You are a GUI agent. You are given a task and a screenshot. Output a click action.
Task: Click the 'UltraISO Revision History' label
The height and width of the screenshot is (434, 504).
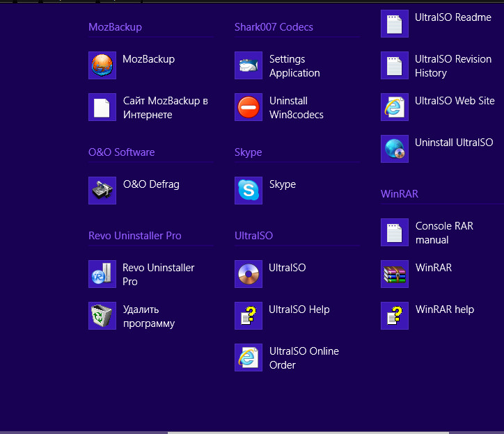453,66
